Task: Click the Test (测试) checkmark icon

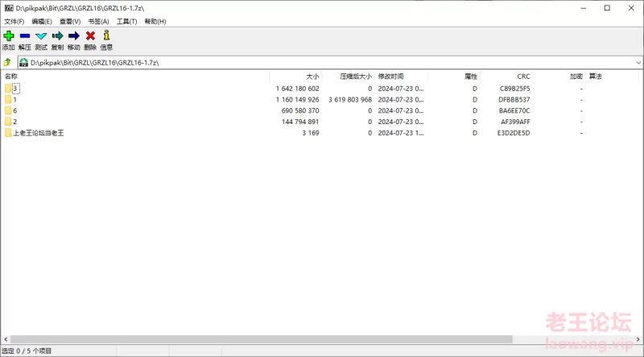Action: (x=41, y=35)
